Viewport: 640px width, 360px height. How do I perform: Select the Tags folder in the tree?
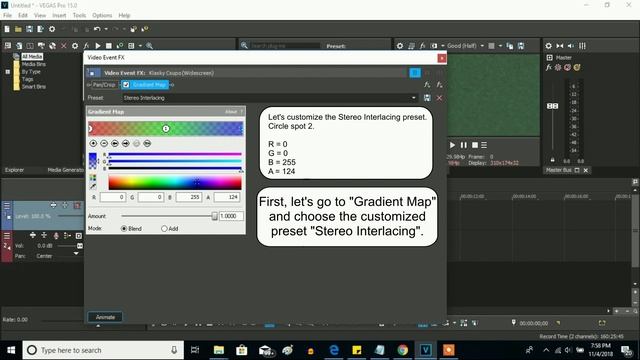click(27, 79)
